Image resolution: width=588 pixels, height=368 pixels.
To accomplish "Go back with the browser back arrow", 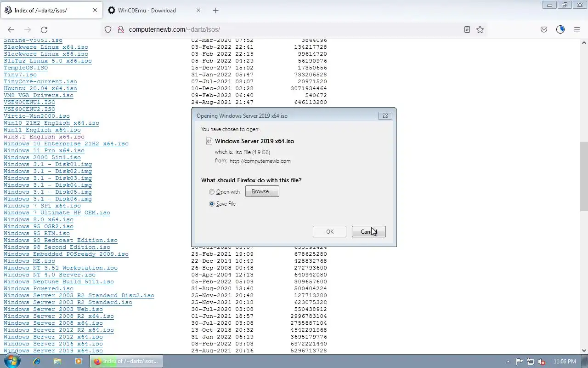I will tap(11, 29).
